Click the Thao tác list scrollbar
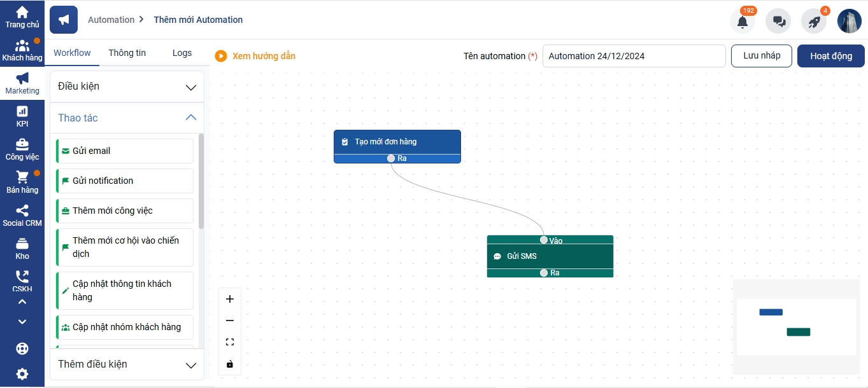The width and height of the screenshot is (868, 388). click(201, 181)
